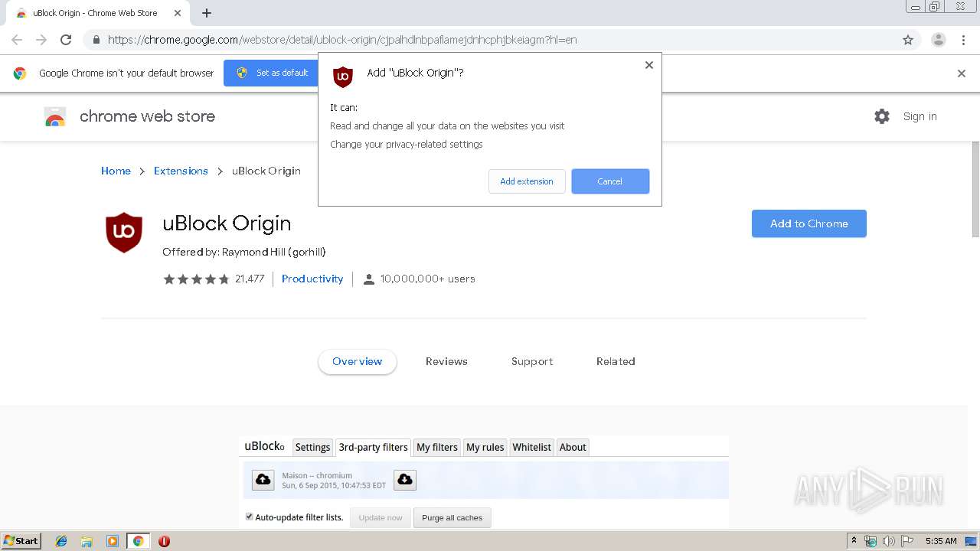The width and height of the screenshot is (980, 551).
Task: Open a new tab with plus icon
Action: [207, 13]
